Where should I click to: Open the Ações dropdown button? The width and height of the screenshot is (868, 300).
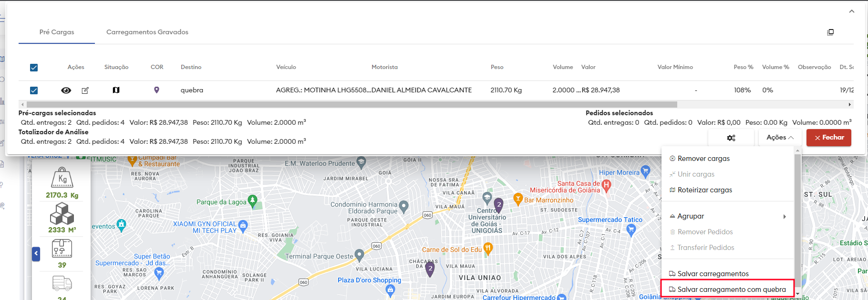(780, 138)
